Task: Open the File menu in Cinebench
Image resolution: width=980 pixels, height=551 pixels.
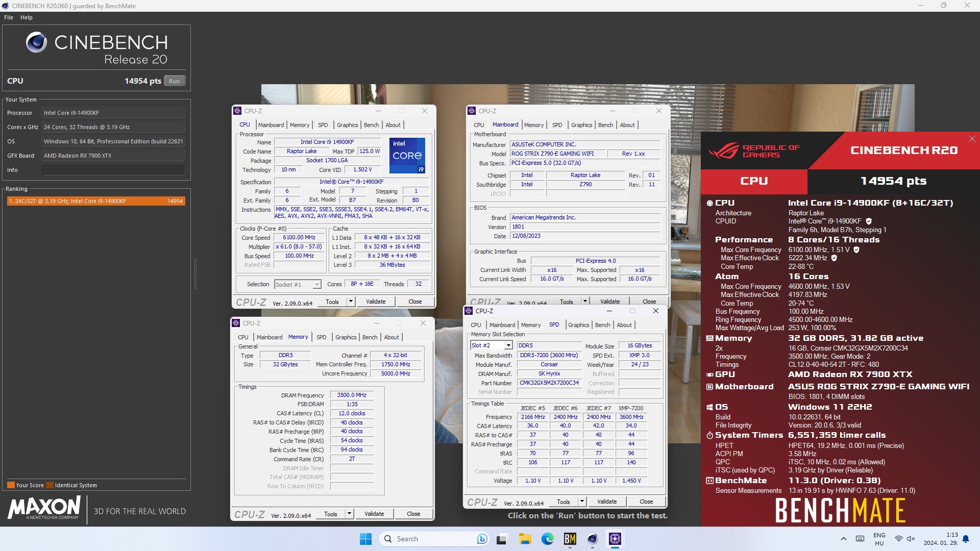Action: [9, 17]
